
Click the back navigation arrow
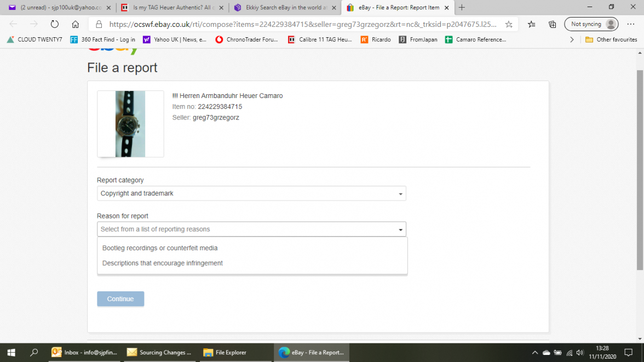click(13, 24)
